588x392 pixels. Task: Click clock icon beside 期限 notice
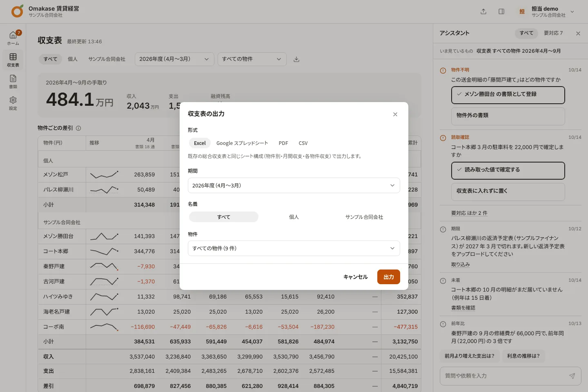[x=443, y=229]
